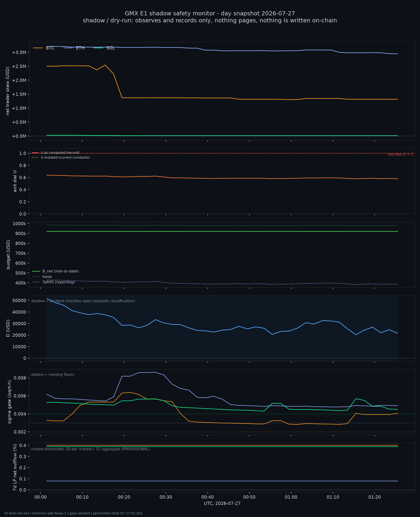Click the footer '43 ticks (43 ok)' status line
This screenshot has height=517, width=420.
(x=73, y=513)
